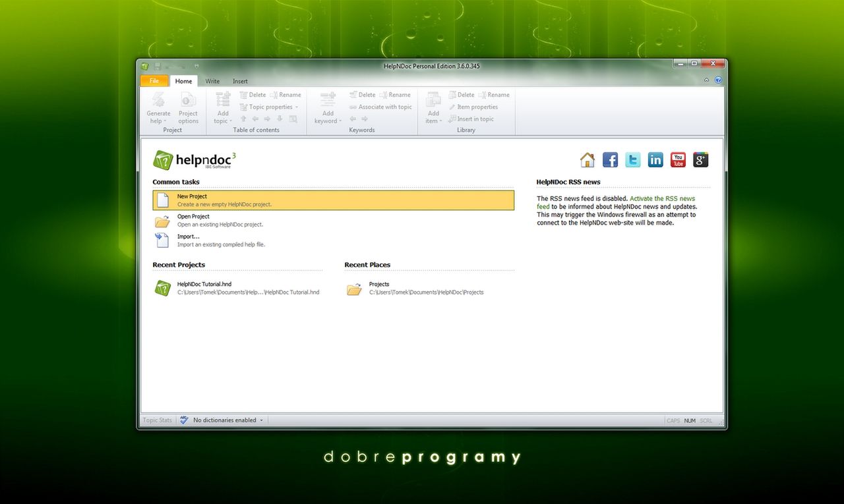Click the left arrow in Table of contents group
Image resolution: width=844 pixels, height=504 pixels.
click(255, 119)
